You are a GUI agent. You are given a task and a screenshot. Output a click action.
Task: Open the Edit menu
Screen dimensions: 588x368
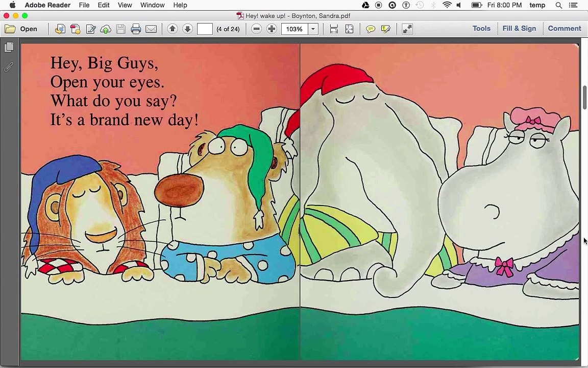coord(104,5)
